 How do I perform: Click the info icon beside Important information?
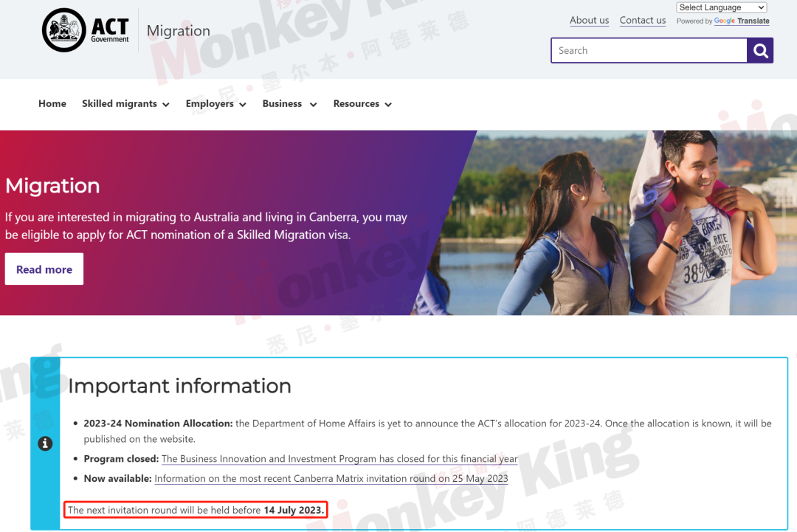tap(45, 443)
